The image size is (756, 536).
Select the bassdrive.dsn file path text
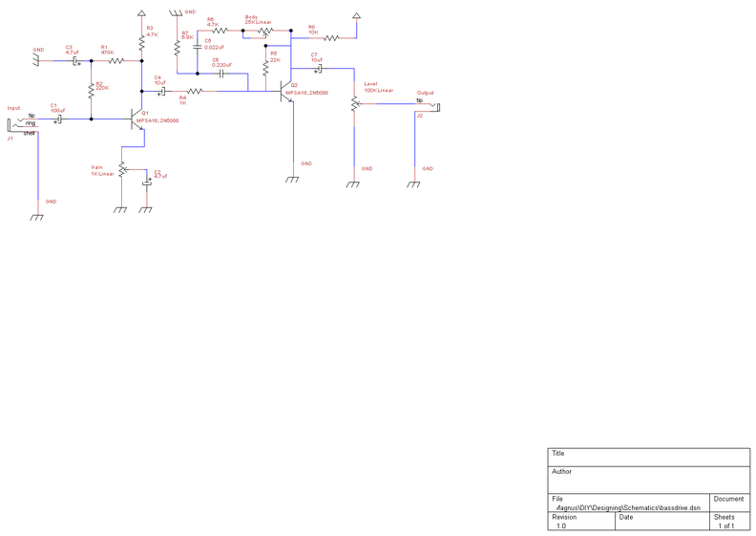click(628, 507)
